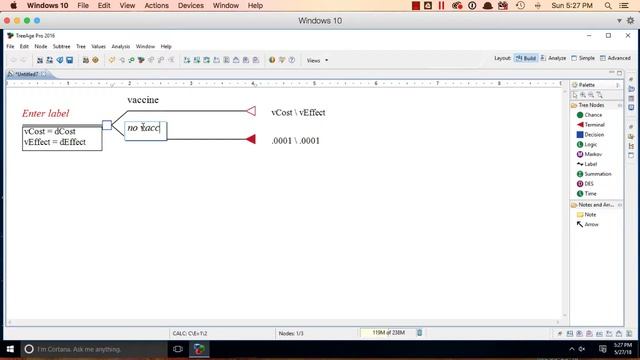Click the 'vEffect = dEffect' definition

click(x=55, y=142)
